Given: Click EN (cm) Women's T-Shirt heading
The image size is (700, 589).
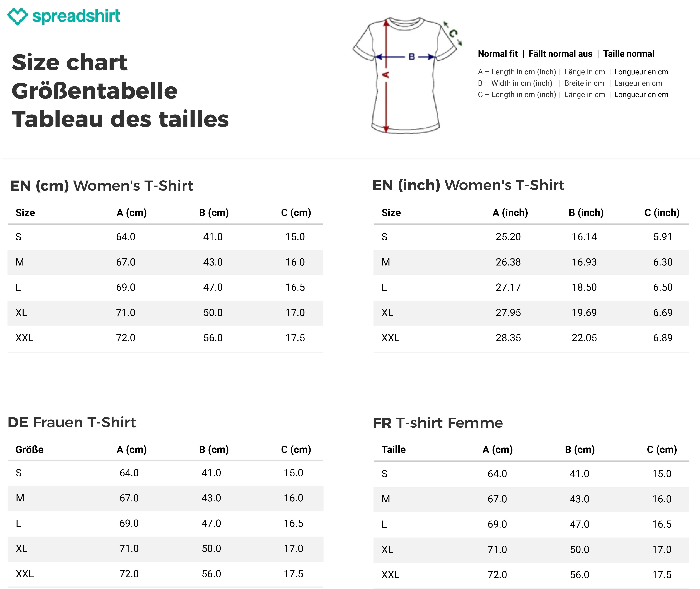Looking at the screenshot, I should click(x=101, y=186).
